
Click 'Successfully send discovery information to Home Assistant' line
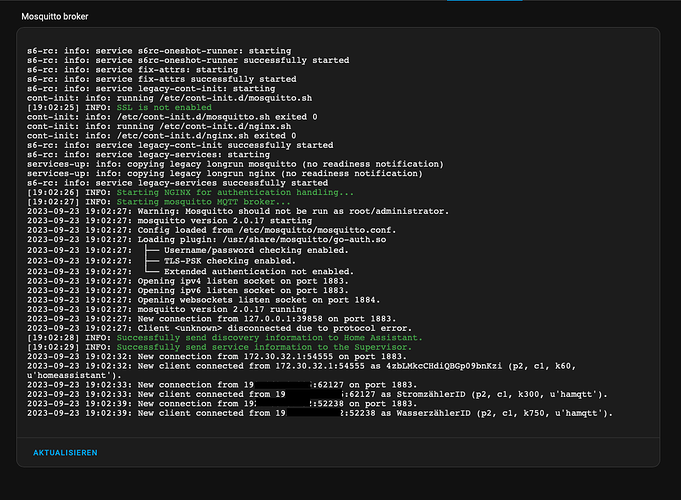point(225,338)
